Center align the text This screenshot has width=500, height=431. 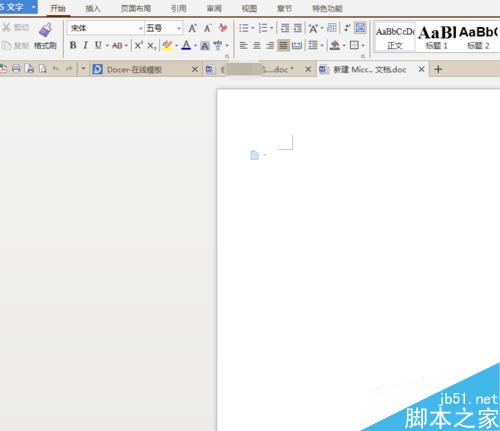(x=257, y=45)
